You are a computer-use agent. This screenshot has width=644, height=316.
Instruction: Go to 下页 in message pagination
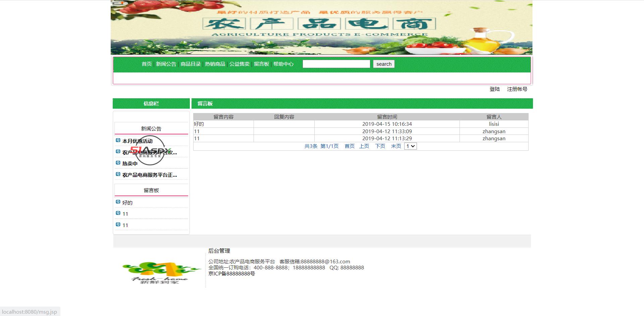(x=380, y=146)
